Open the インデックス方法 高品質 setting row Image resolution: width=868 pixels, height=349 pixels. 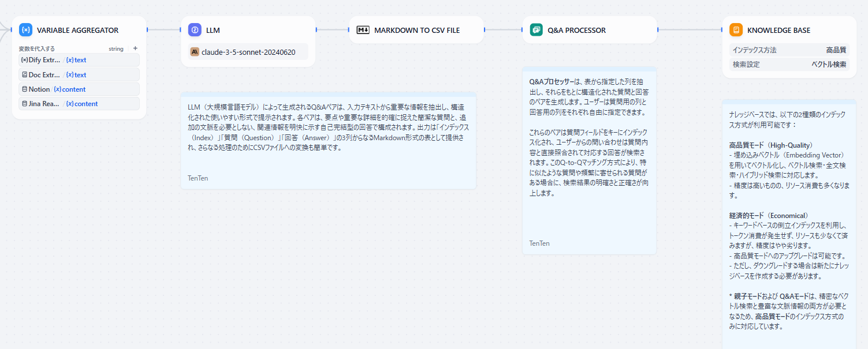(x=789, y=50)
